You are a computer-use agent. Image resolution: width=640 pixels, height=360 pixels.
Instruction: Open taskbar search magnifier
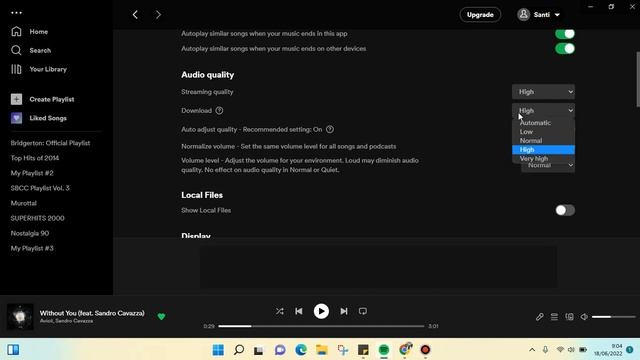tap(239, 350)
